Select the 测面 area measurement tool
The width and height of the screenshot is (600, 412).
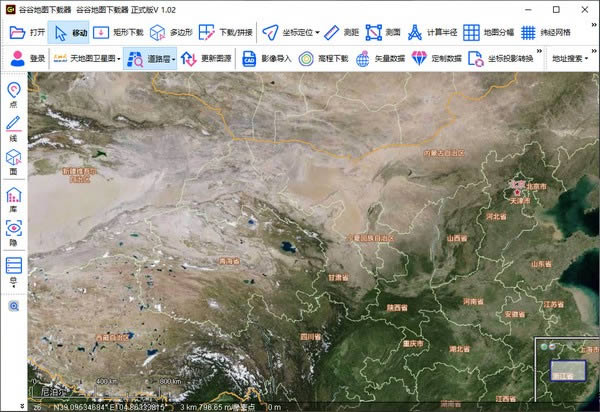click(383, 33)
